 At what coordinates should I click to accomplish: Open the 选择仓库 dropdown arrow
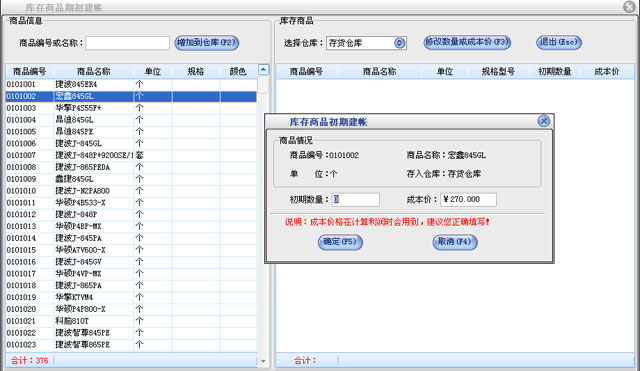pos(400,43)
